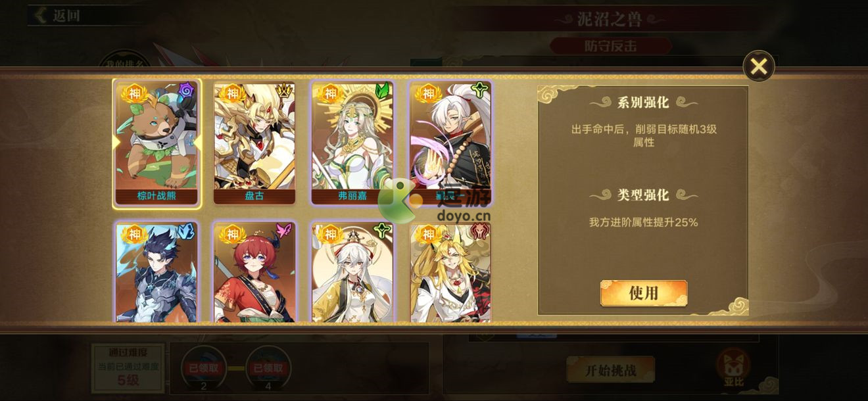Pick the white-haired character card in top row
This screenshot has width=868, height=401.
(450, 143)
